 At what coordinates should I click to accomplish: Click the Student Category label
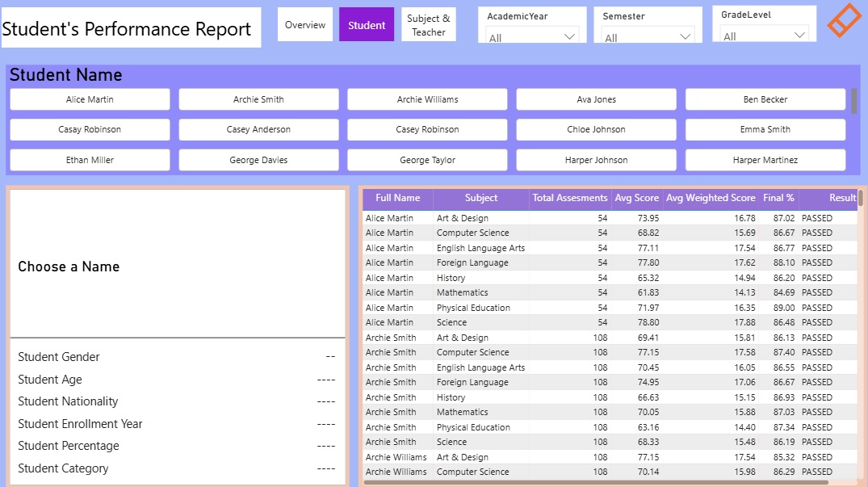click(63, 468)
